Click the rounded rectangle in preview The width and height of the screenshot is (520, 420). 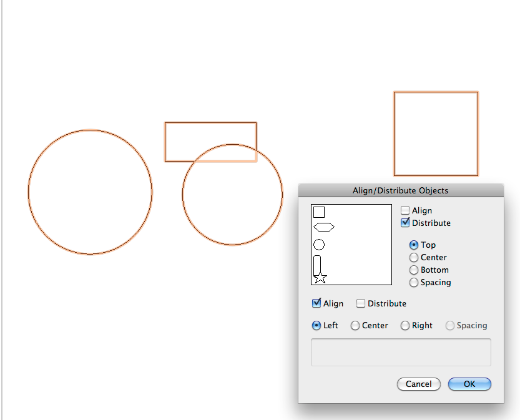tap(317, 265)
